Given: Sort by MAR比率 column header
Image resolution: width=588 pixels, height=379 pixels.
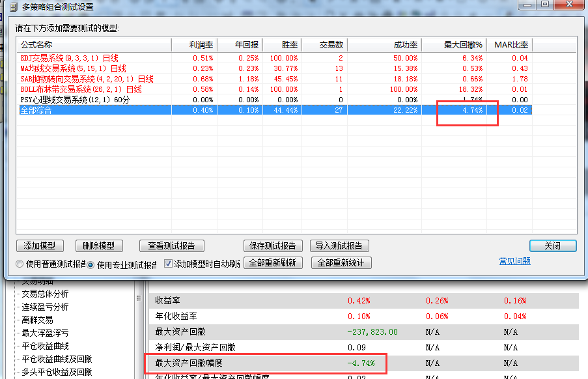Looking at the screenshot, I should pyautogui.click(x=510, y=45).
